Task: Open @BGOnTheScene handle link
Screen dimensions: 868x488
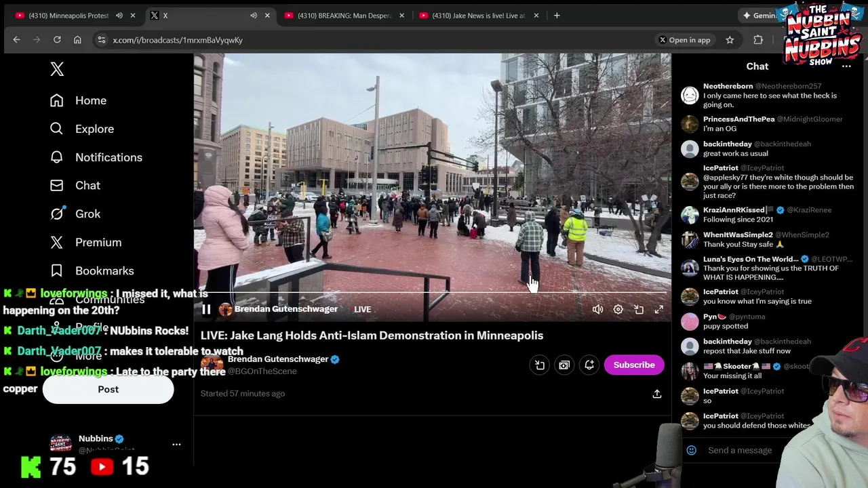Action: click(262, 371)
